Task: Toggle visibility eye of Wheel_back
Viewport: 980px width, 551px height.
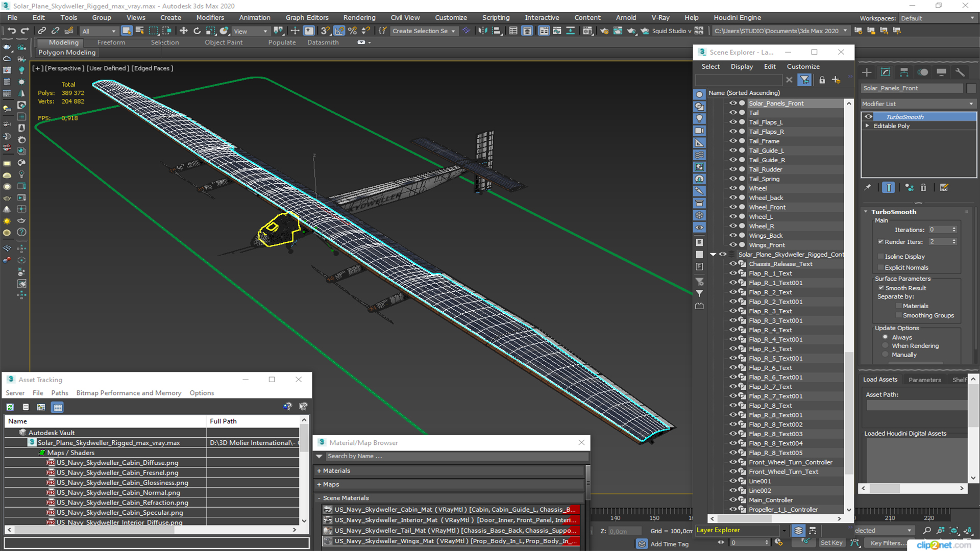Action: click(x=733, y=197)
